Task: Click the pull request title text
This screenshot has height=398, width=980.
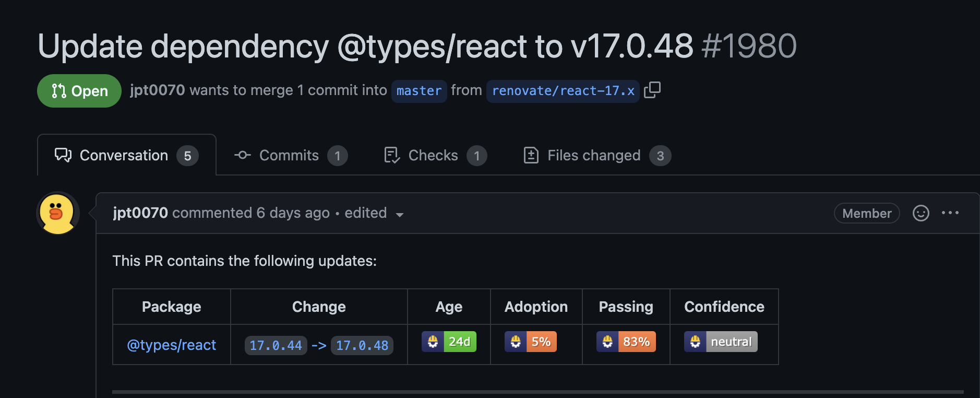Action: pyautogui.click(x=365, y=46)
